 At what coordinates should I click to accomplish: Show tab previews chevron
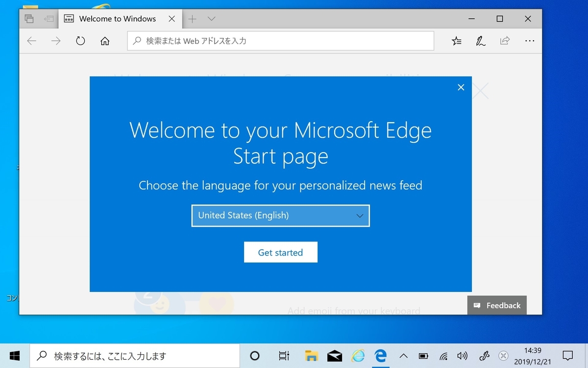tap(212, 19)
